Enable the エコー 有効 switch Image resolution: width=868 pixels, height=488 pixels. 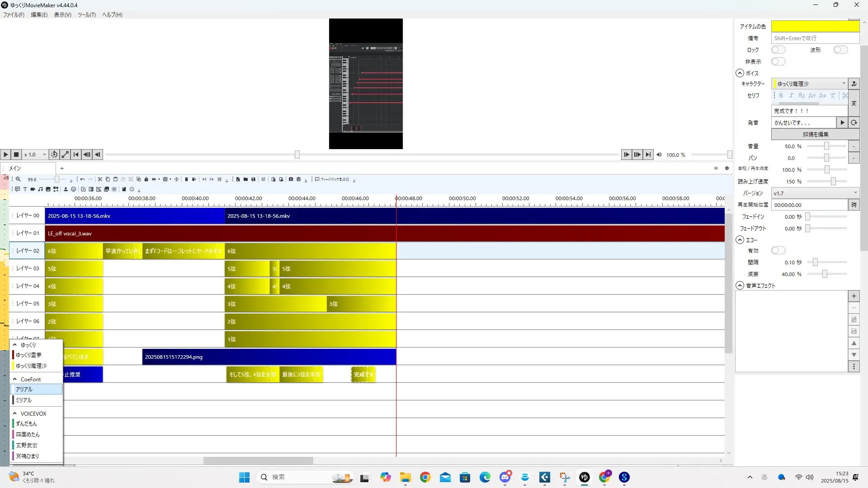778,250
